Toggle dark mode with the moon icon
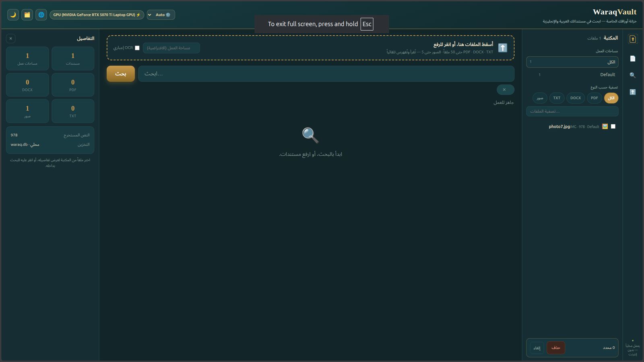This screenshot has height=362, width=644. point(13,15)
